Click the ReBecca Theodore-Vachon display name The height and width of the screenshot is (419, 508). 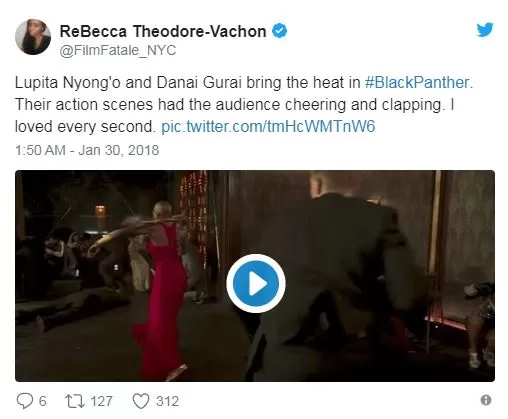163,32
